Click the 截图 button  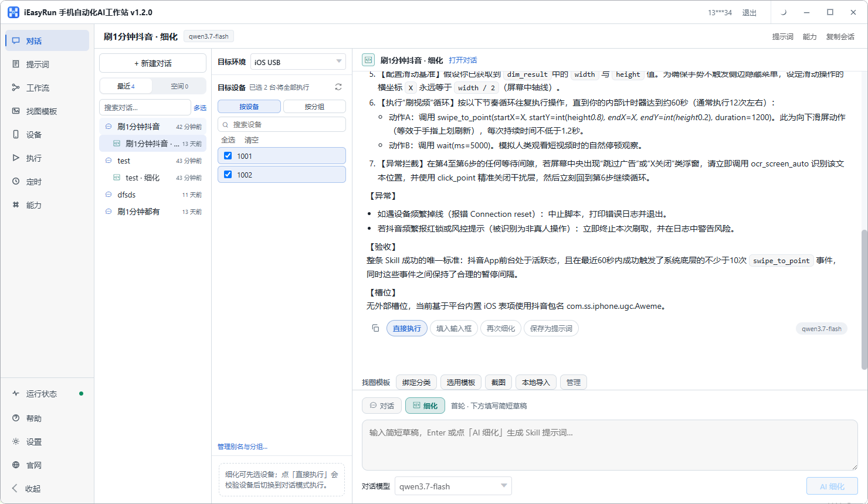[499, 383]
